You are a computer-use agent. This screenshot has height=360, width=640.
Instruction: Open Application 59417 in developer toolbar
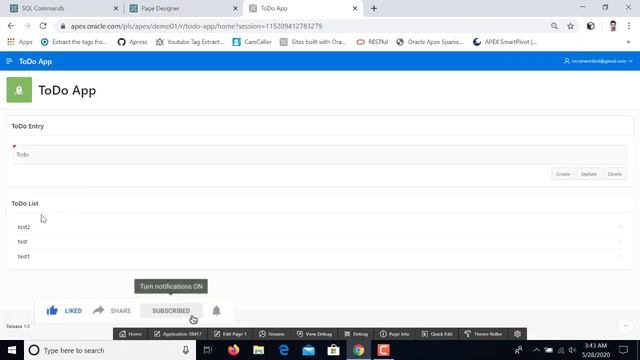(x=178, y=334)
